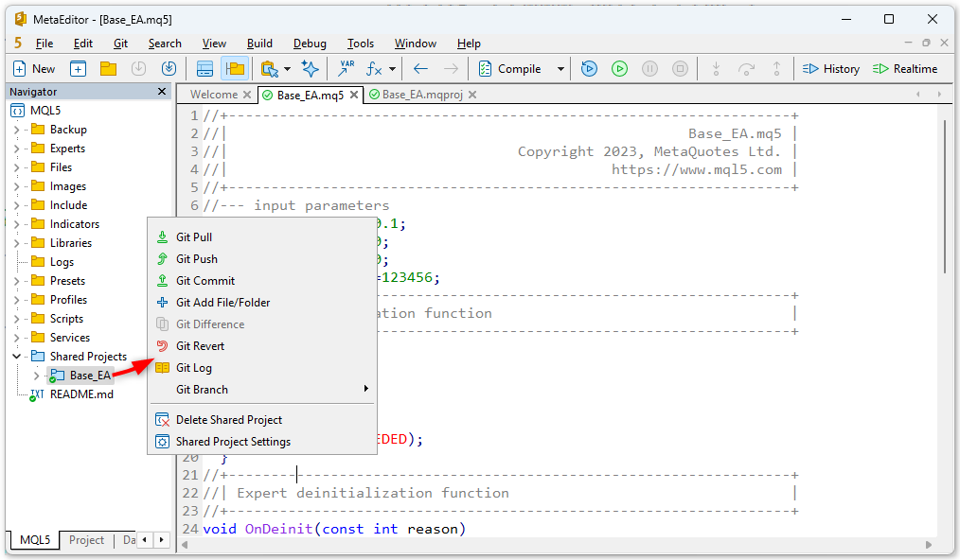Close the Base_EA.mqproj tab

point(472,95)
